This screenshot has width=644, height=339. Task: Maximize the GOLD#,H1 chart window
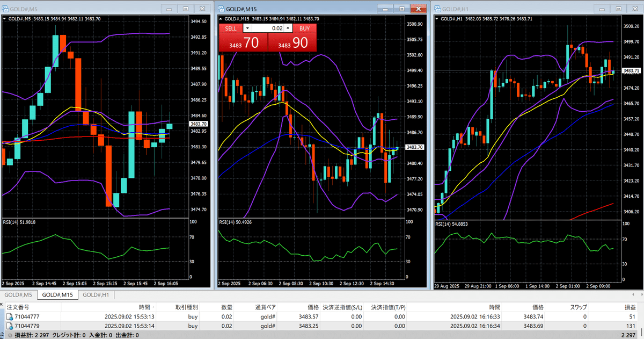(x=618, y=9)
